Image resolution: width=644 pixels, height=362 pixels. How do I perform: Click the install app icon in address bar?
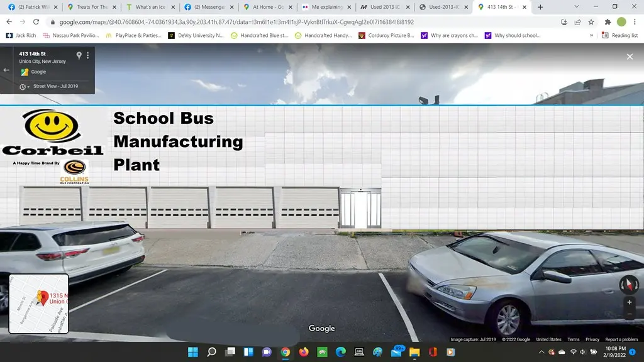click(x=564, y=22)
